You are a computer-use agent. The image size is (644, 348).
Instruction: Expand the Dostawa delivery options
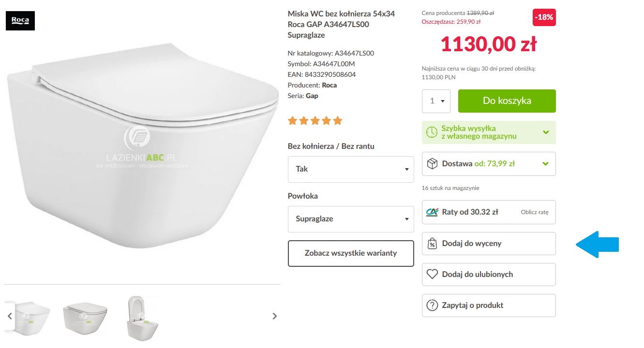tap(546, 164)
